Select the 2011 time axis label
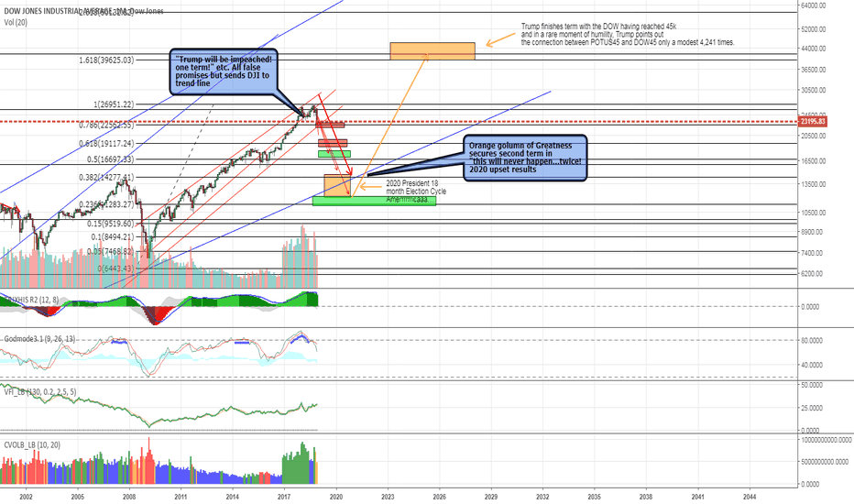The height and width of the screenshot is (504, 854). (181, 497)
